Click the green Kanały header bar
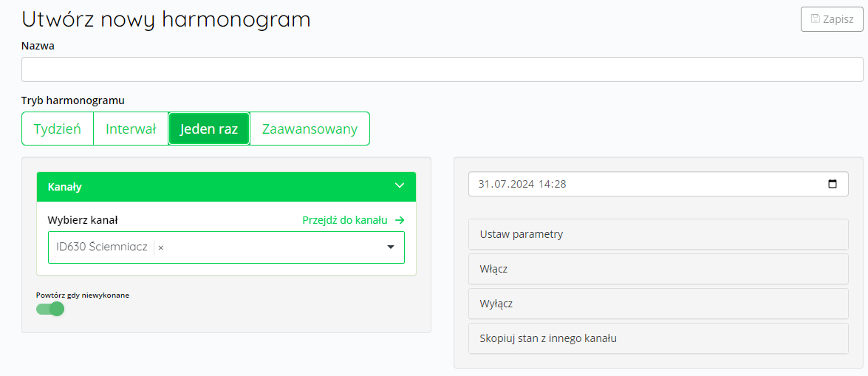Screen dimensions: 868x376 (226, 187)
